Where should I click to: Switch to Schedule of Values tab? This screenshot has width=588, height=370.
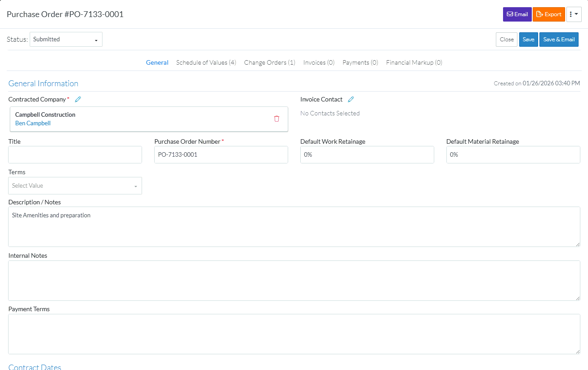click(x=206, y=62)
